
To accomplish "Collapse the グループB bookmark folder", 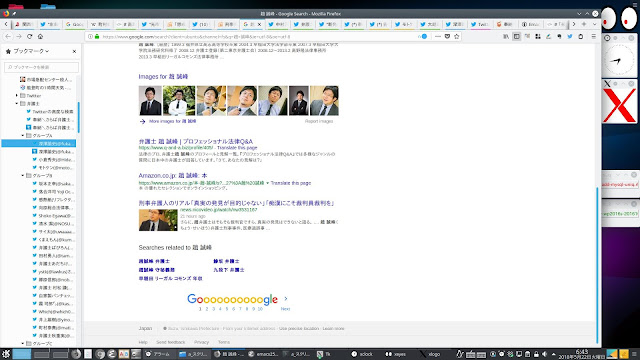I will (x=23, y=175).
